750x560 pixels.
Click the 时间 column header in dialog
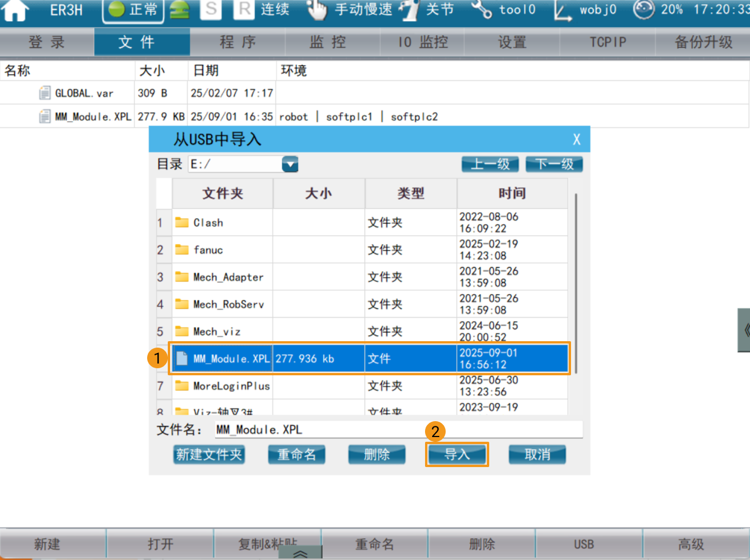coord(512,194)
